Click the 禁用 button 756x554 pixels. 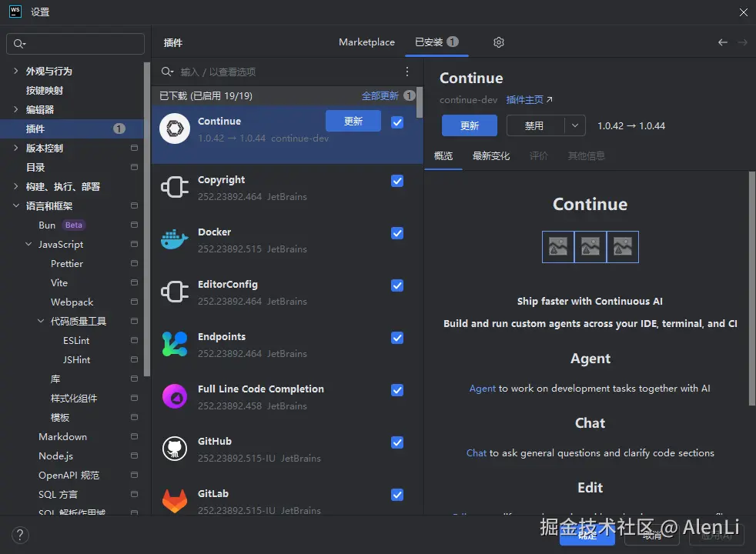tap(535, 125)
